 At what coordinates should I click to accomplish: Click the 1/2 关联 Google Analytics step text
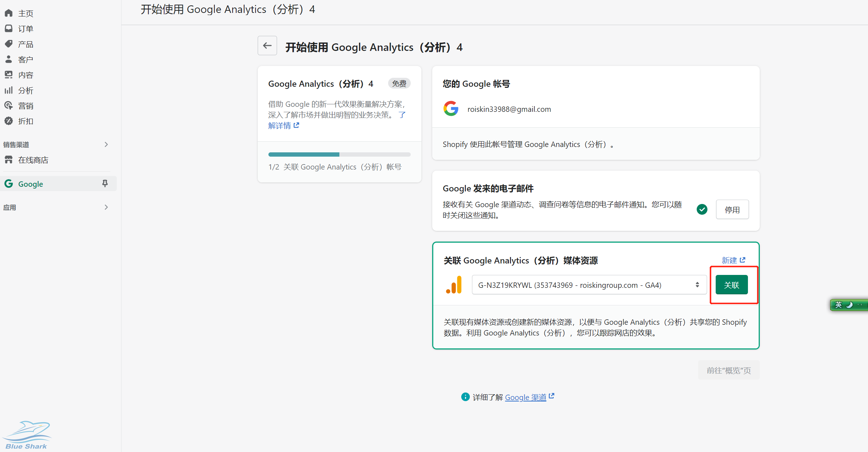335,167
